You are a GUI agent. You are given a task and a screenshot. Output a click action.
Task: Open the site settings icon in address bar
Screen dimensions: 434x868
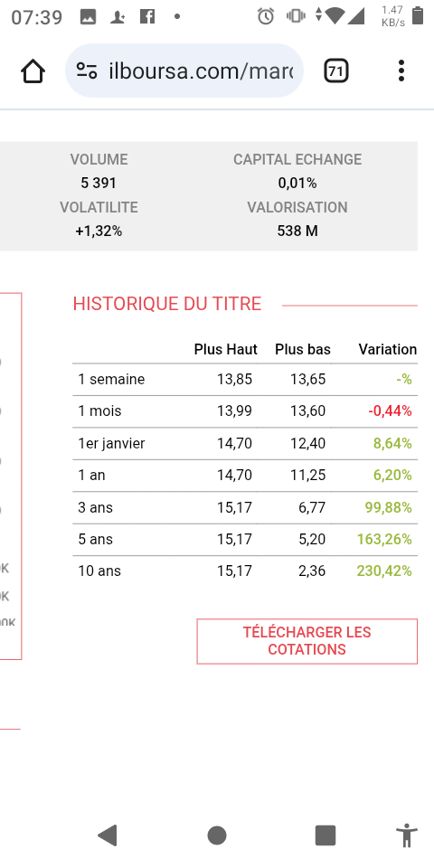87,71
